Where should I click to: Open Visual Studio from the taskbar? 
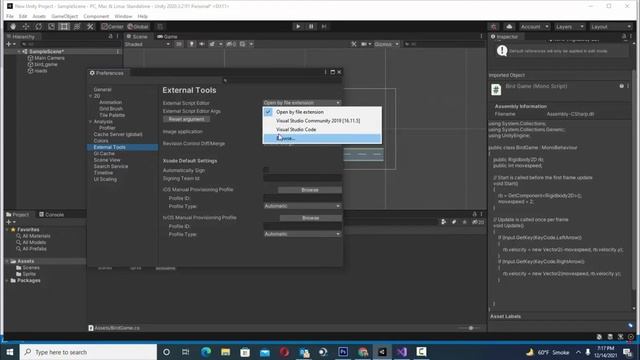tap(402, 352)
